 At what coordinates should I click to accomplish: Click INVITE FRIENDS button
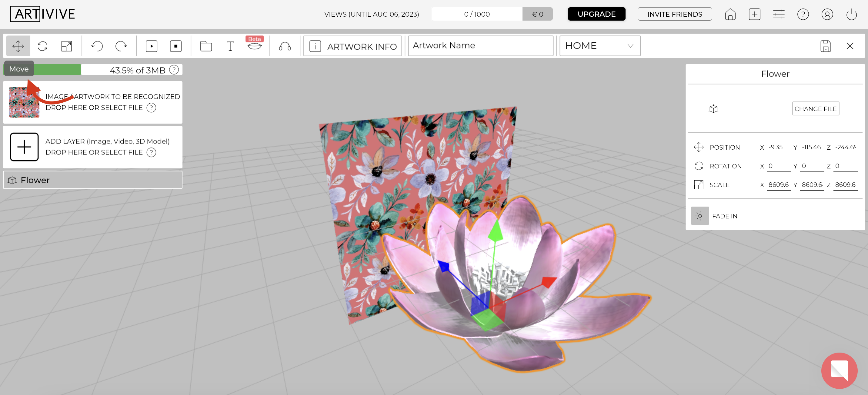[x=675, y=14]
